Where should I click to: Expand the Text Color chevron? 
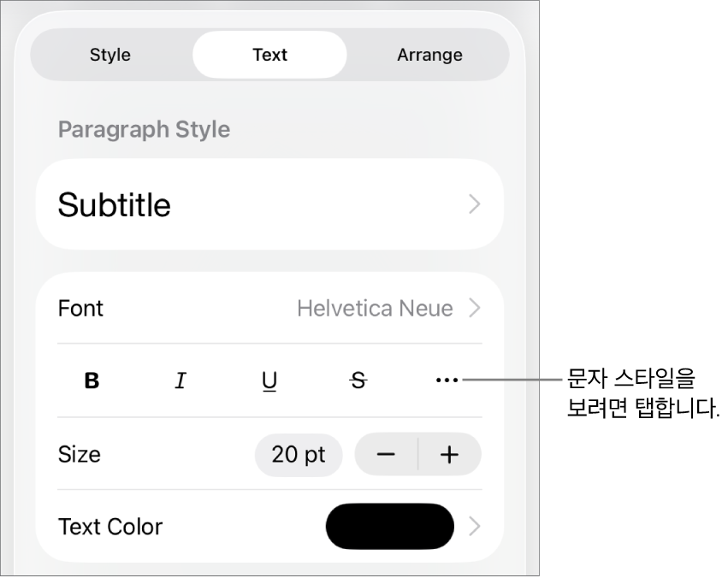pyautogui.click(x=475, y=527)
